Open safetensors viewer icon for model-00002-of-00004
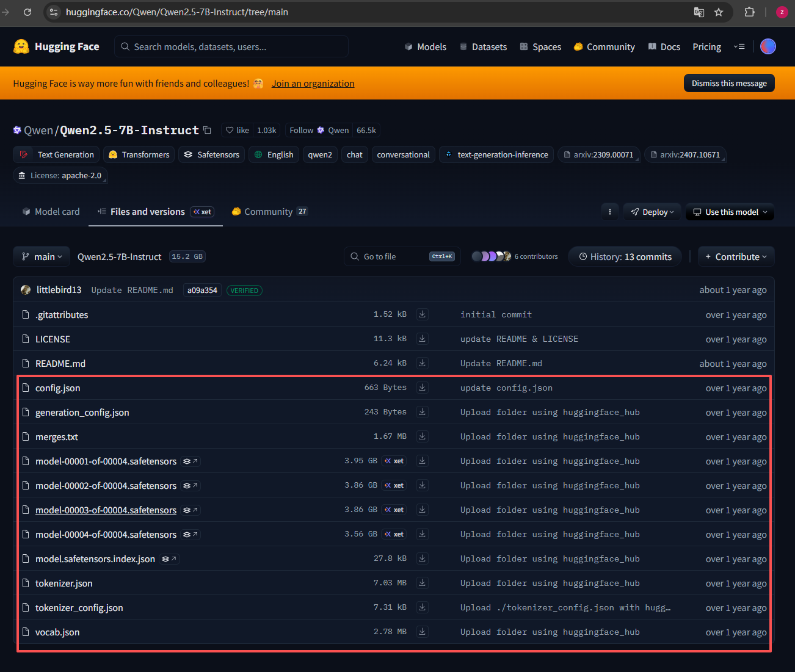 pos(191,486)
